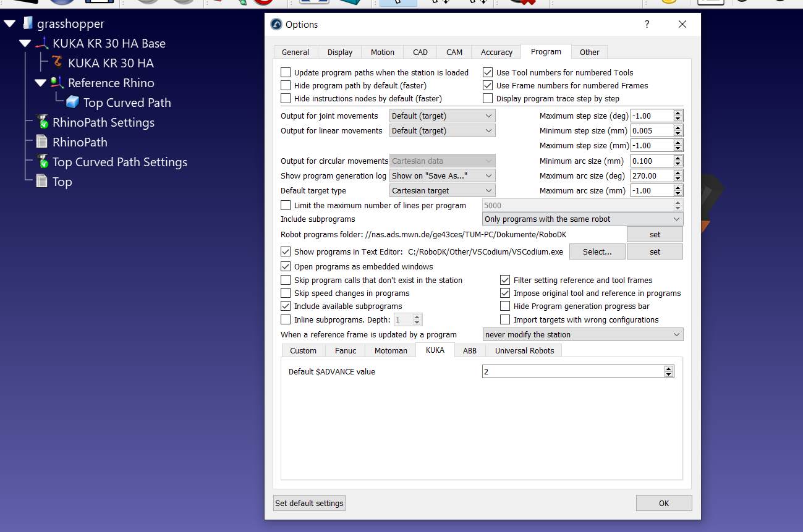
Task: Click the Top program document icon
Action: coord(42,182)
